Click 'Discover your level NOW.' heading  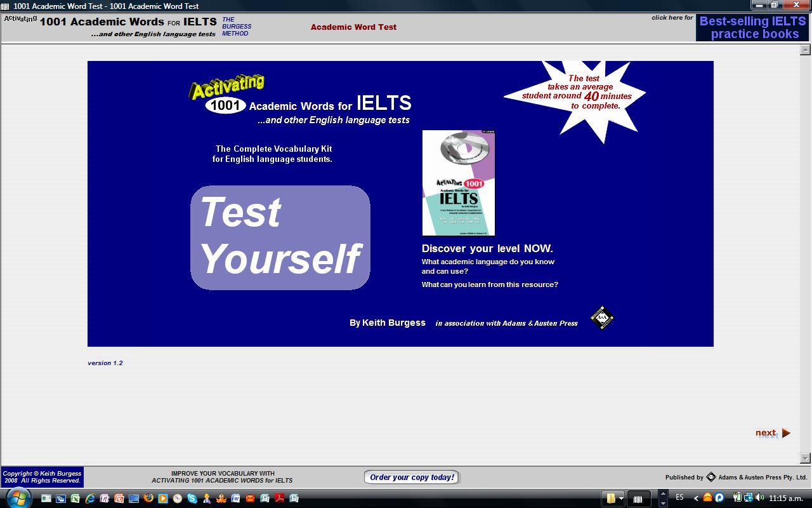coord(487,248)
